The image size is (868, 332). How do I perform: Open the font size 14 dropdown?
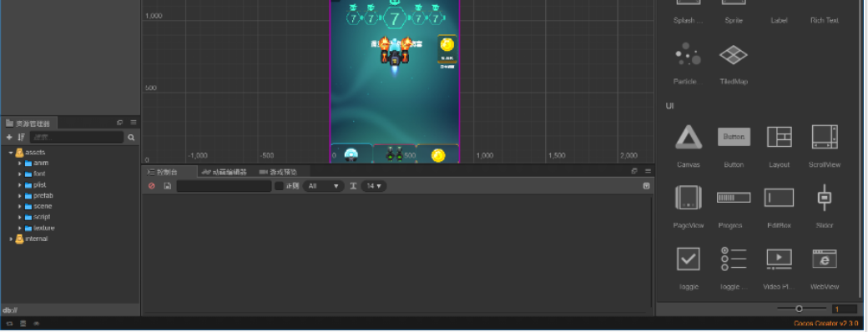tap(374, 186)
